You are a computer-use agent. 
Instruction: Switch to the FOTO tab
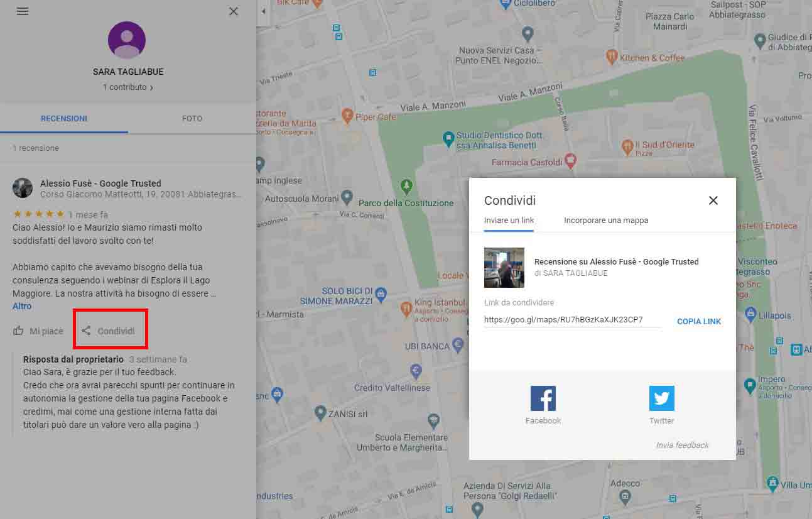point(192,118)
